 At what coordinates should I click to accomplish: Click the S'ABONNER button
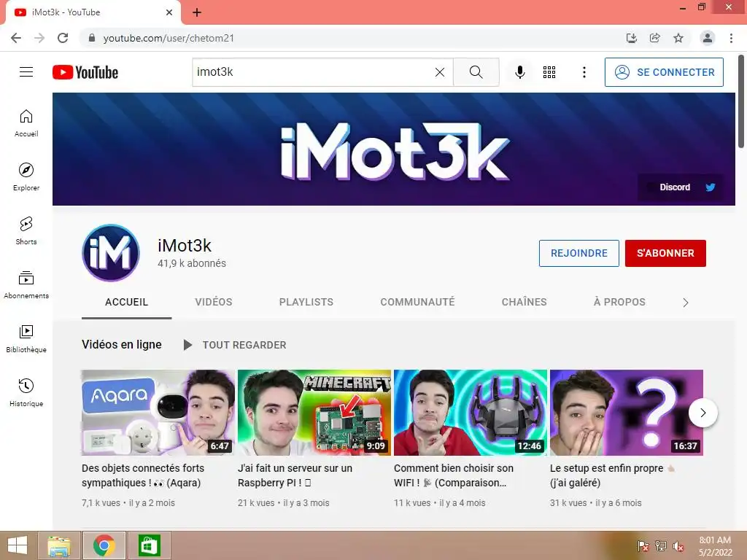pyautogui.click(x=665, y=253)
